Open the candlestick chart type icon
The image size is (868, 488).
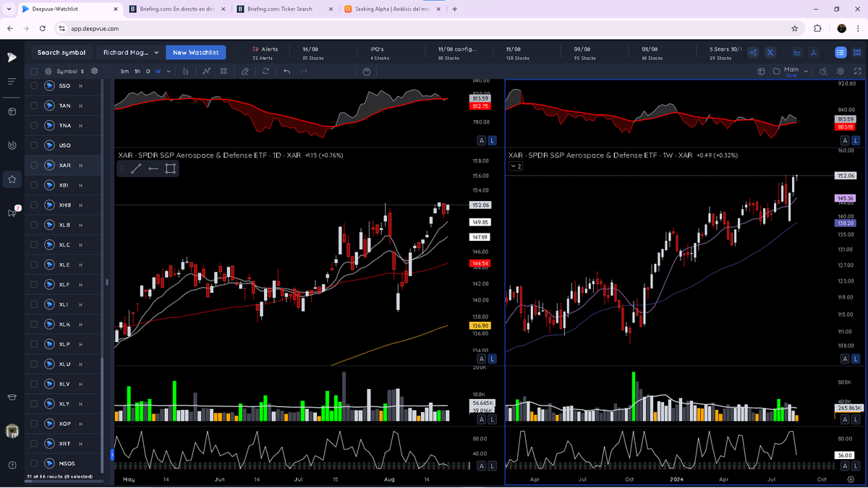(x=187, y=72)
